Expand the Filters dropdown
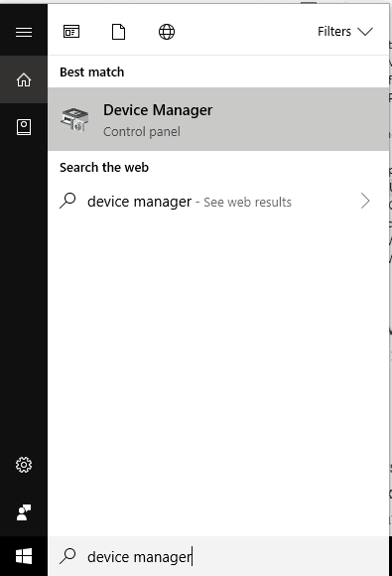Image resolution: width=392 pixels, height=576 pixels. click(345, 32)
